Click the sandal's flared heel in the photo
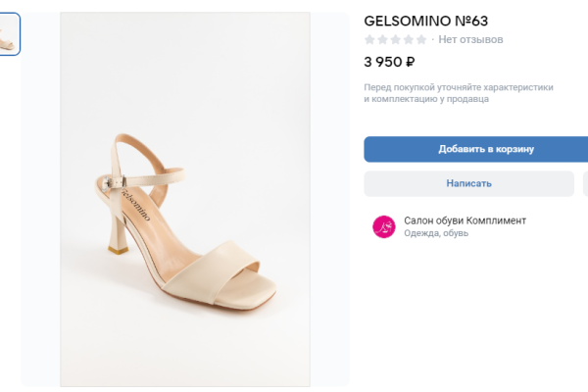This screenshot has height=392, width=588. (x=119, y=236)
